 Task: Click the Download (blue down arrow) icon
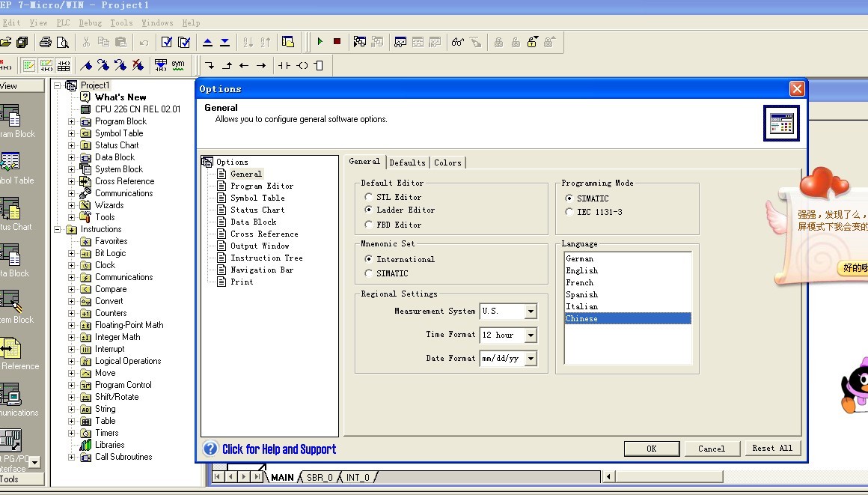(224, 42)
